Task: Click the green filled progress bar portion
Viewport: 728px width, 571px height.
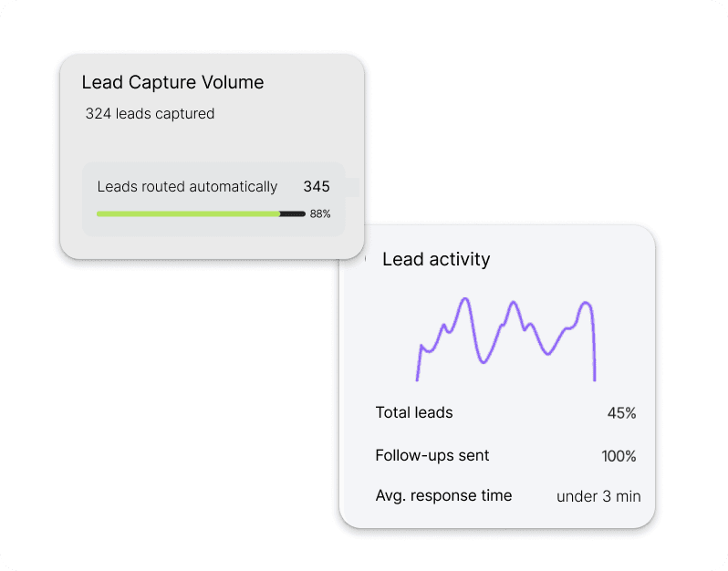Action: point(188,213)
